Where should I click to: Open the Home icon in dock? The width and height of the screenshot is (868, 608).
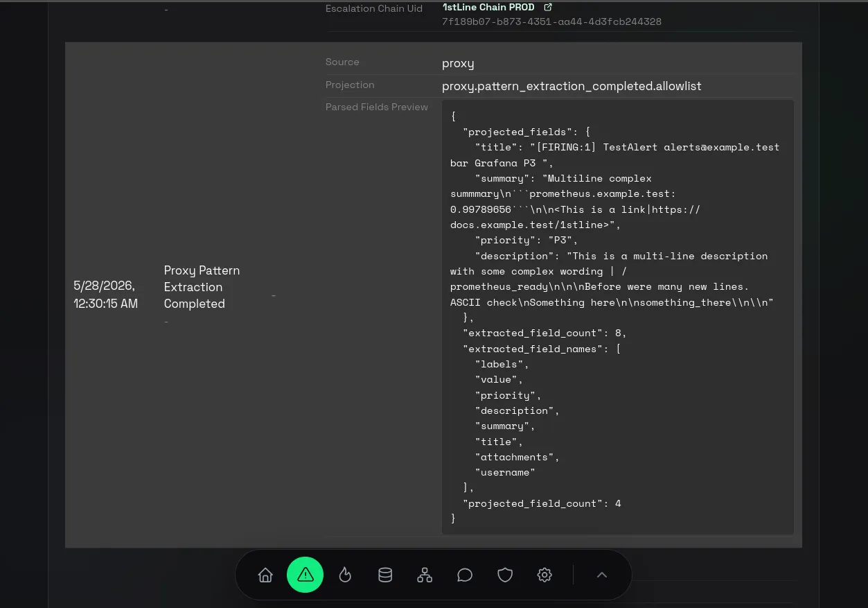tap(265, 575)
